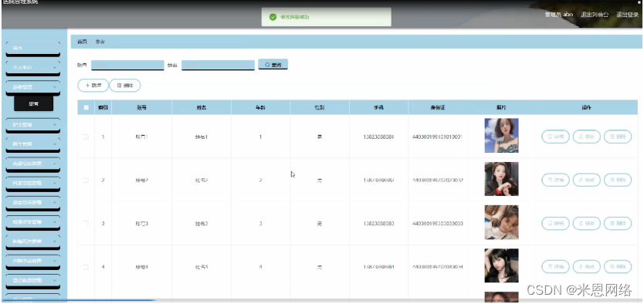
Task: Click the 管理员 abo user label
Action: click(x=558, y=15)
